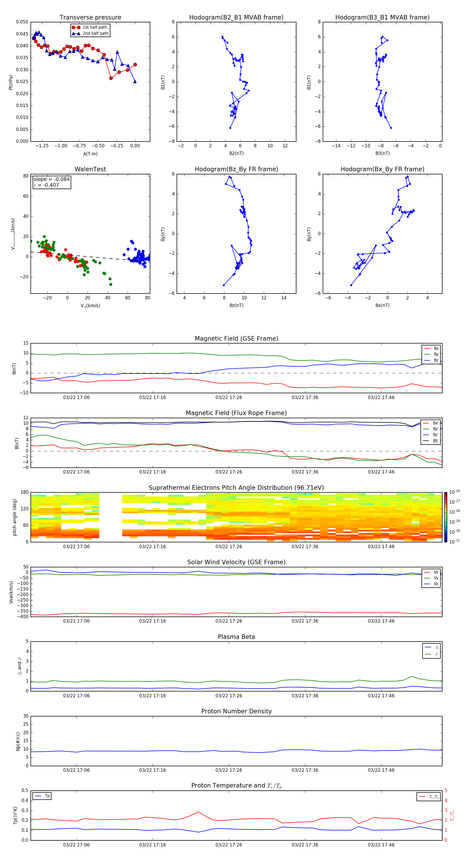Click "03/22 17:06" tick under GSE magnetic field plot

point(76,397)
